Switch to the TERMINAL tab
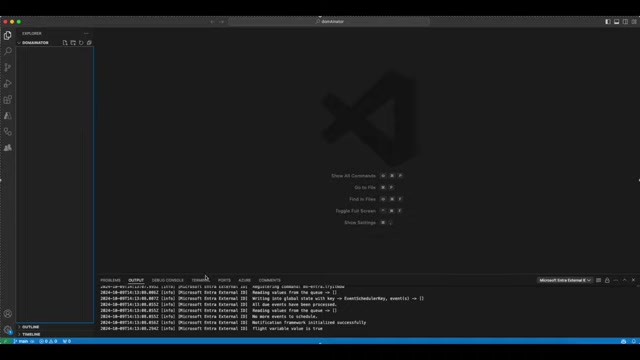Viewport: 640px width, 360px height. (x=200, y=280)
